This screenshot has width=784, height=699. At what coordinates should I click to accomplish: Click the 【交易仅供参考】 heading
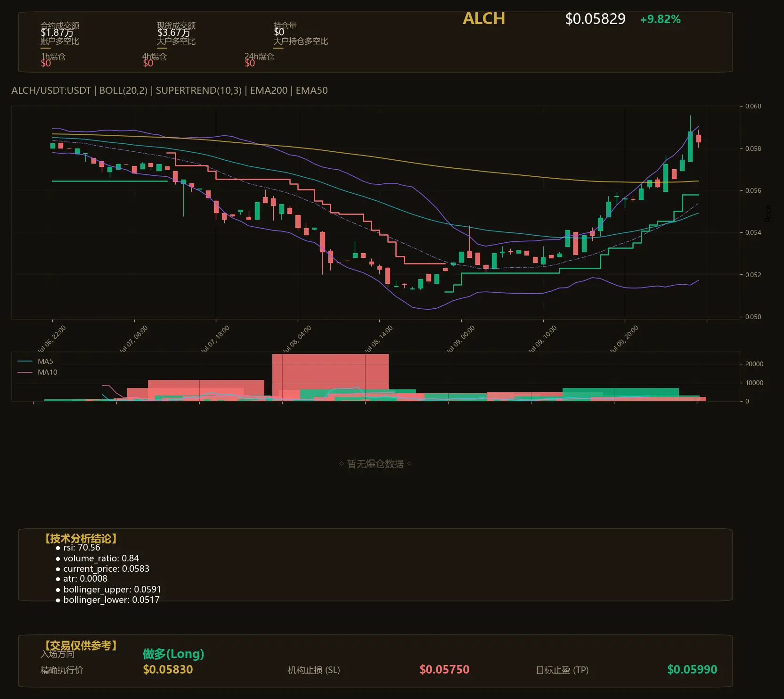81,645
